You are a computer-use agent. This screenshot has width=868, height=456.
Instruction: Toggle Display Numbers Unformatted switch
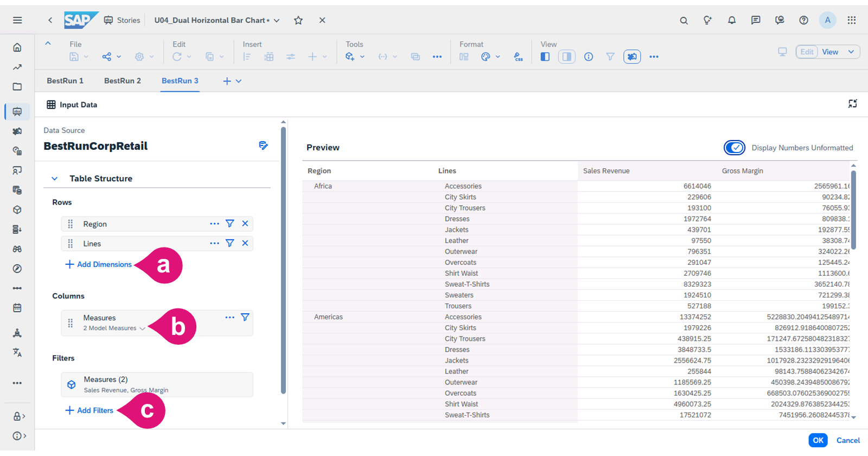735,148
